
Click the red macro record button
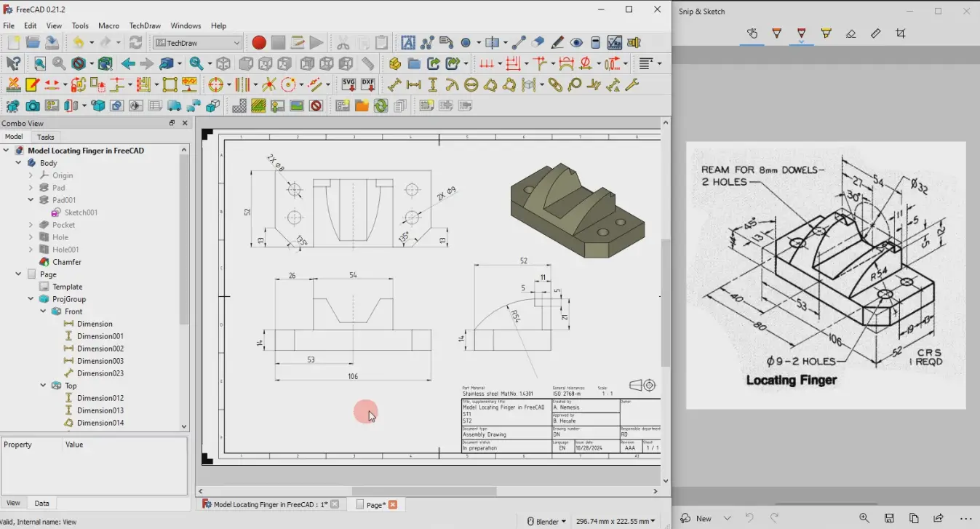(x=258, y=43)
